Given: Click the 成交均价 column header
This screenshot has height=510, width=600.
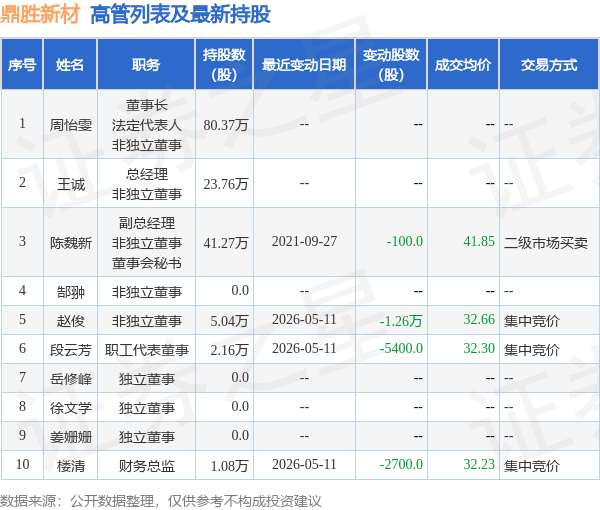Looking at the screenshot, I should click(463, 64).
